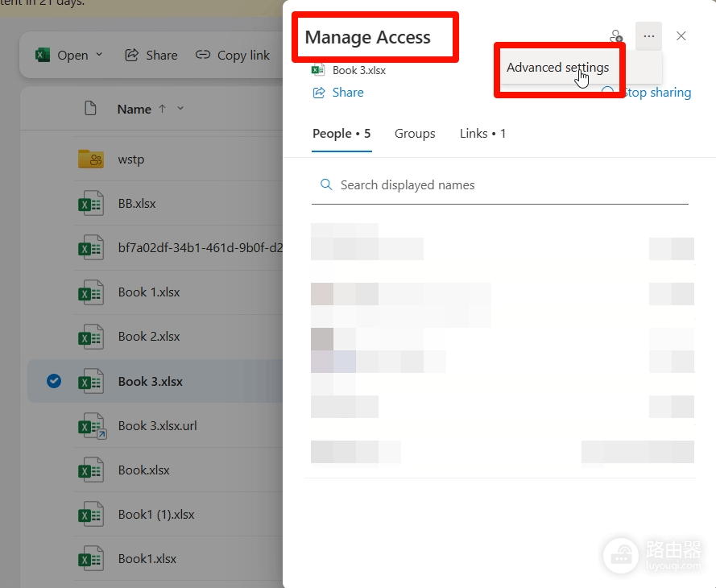Open the Name column dropdown chevron
This screenshot has height=588, width=716.
(180, 108)
